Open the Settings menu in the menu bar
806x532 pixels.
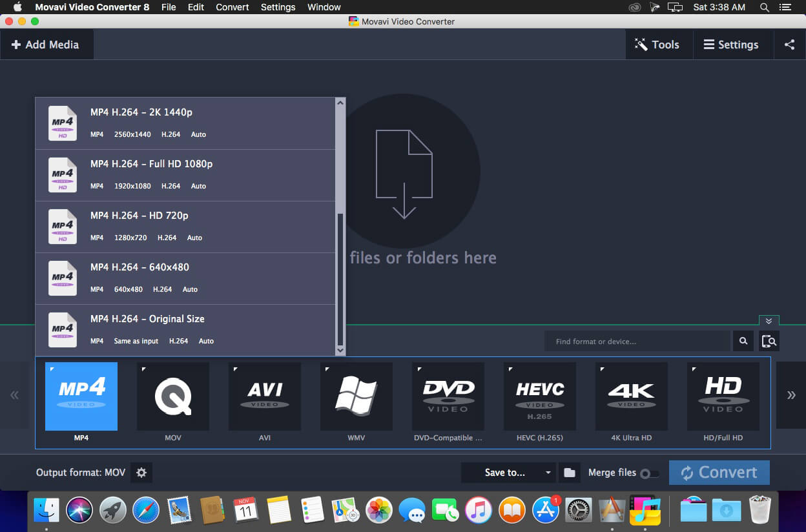tap(278, 7)
